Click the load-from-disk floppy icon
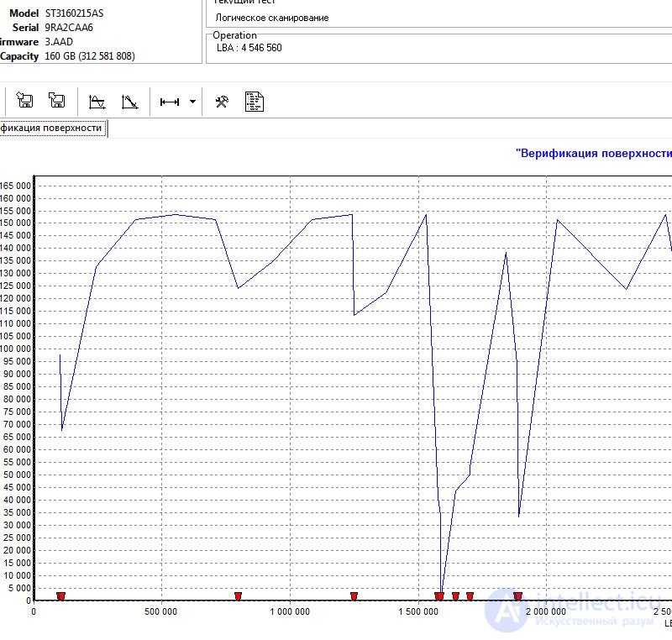This screenshot has width=672, height=640. coord(56,100)
